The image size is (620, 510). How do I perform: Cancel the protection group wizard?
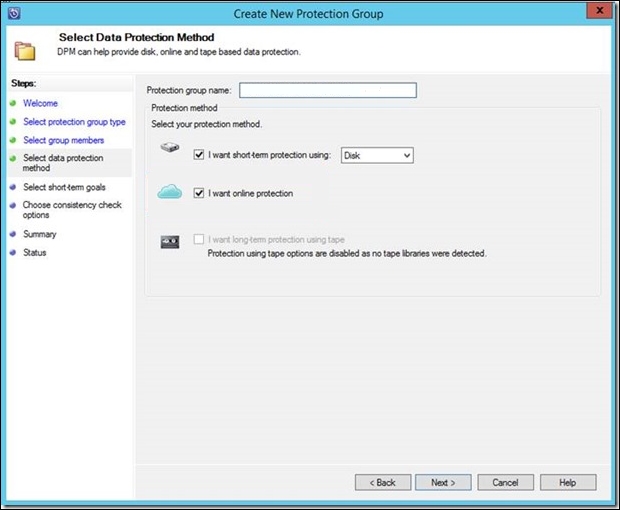point(505,482)
